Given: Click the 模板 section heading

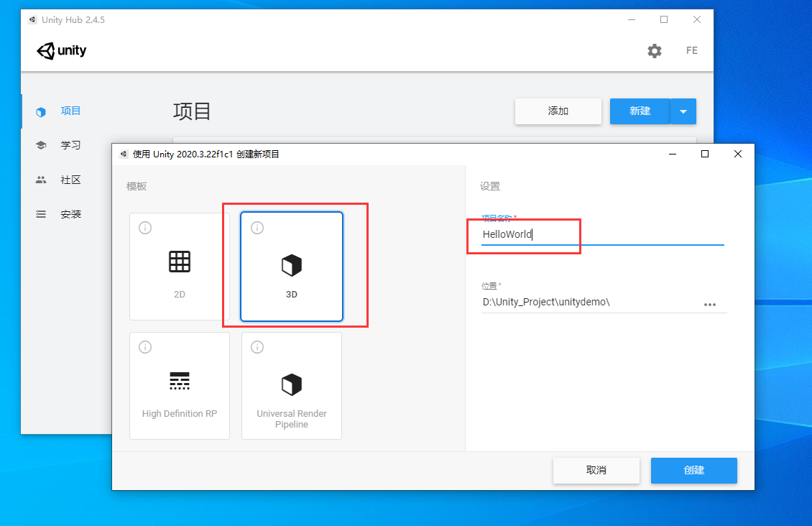Looking at the screenshot, I should tap(137, 186).
